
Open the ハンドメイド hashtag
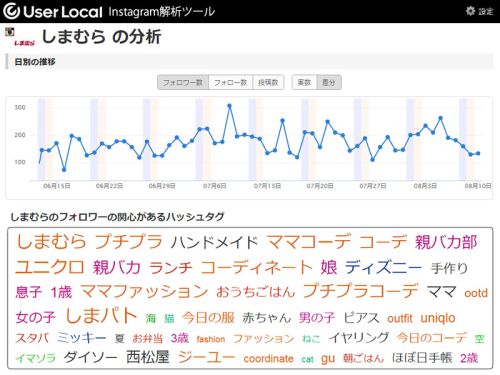(214, 242)
